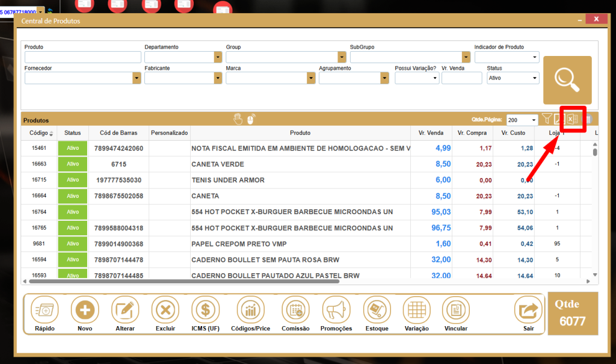This screenshot has width=616, height=364.
Task: Click the filter funnel icon
Action: point(547,120)
